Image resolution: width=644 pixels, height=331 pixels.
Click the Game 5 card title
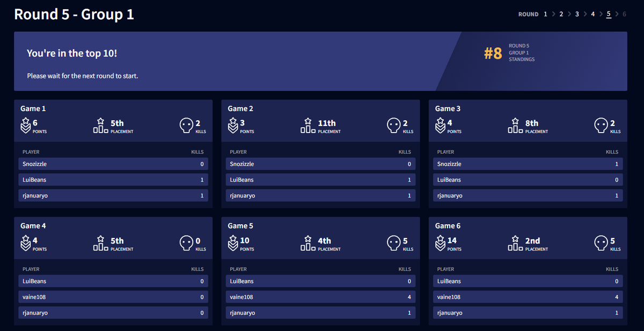[x=240, y=226]
